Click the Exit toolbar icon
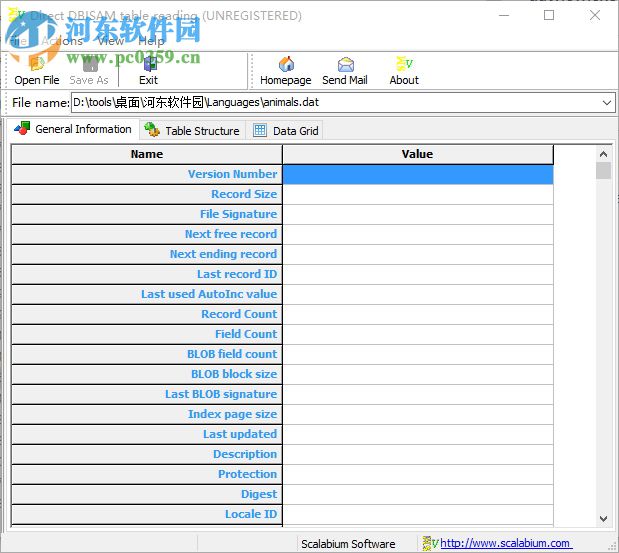This screenshot has height=553, width=619. click(150, 64)
